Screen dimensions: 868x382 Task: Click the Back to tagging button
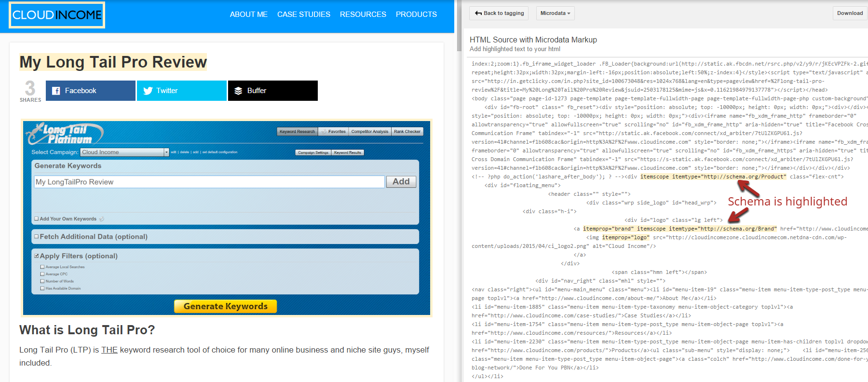coord(499,13)
